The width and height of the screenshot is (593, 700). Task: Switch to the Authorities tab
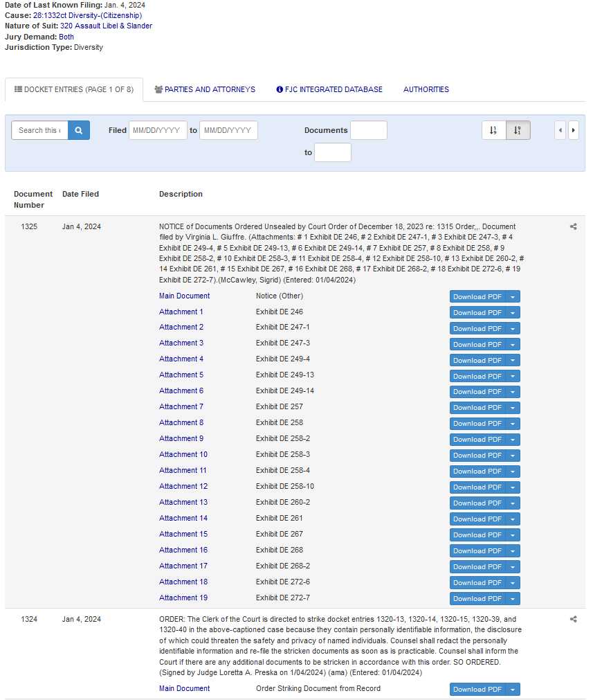(x=426, y=90)
